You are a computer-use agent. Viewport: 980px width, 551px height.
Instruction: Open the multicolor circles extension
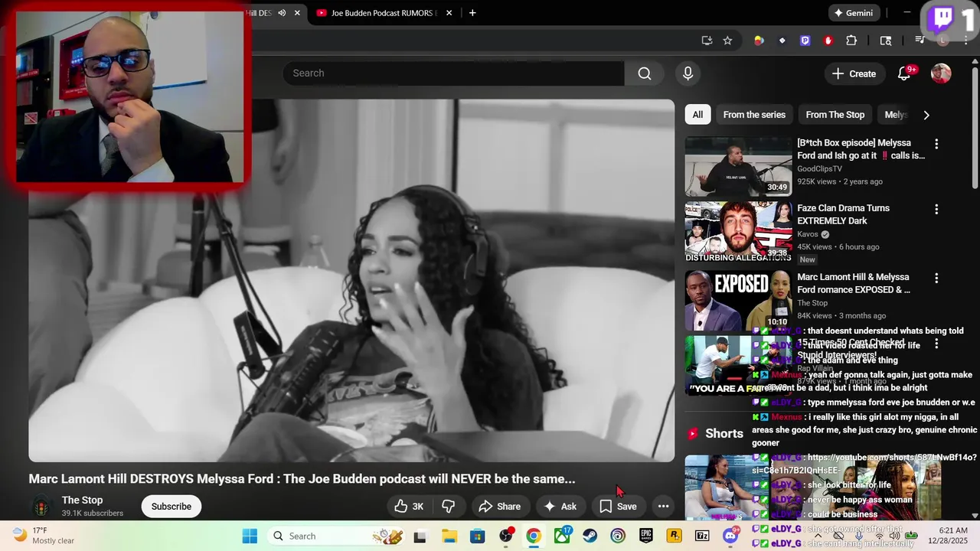pos(759,41)
